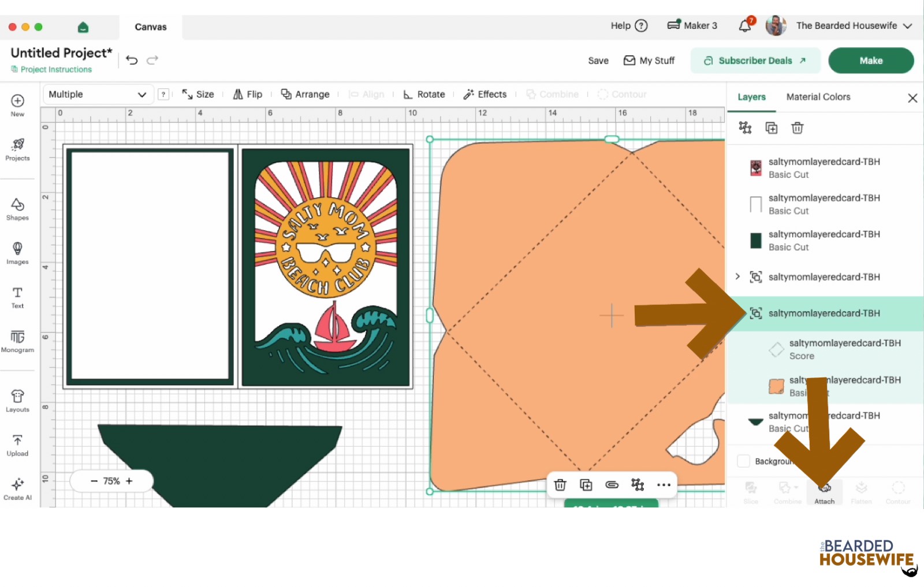Open the Effects menu
924x587 pixels.
click(485, 94)
